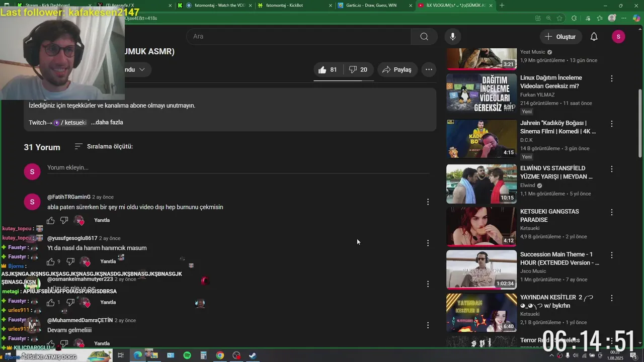
Task: Open options menu for FatihTRGaminG comment
Action: 428,202
